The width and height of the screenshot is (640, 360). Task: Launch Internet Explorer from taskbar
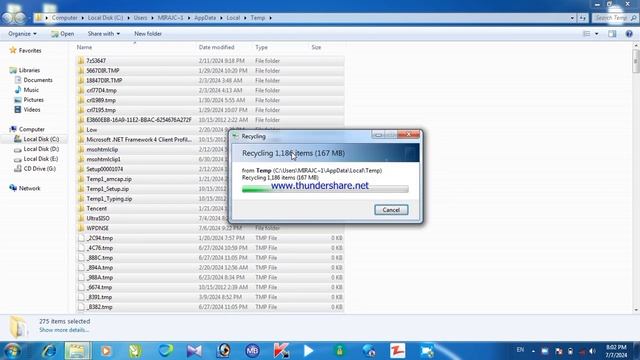[x=49, y=351]
